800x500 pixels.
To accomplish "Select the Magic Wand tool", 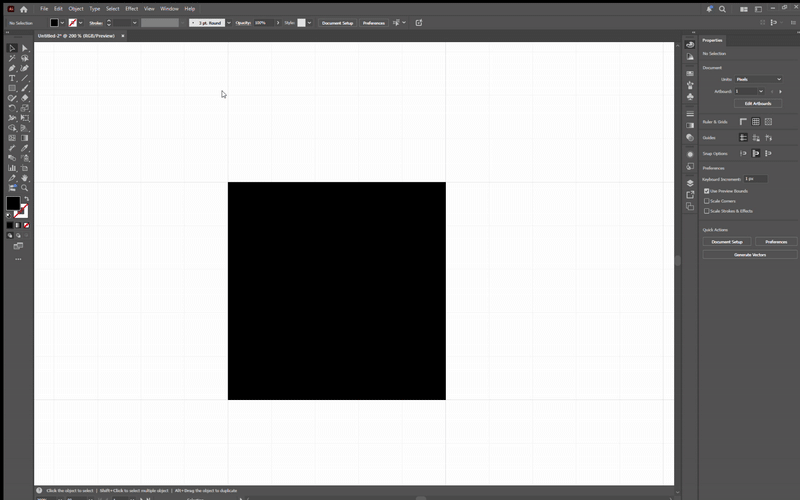I will [x=12, y=58].
